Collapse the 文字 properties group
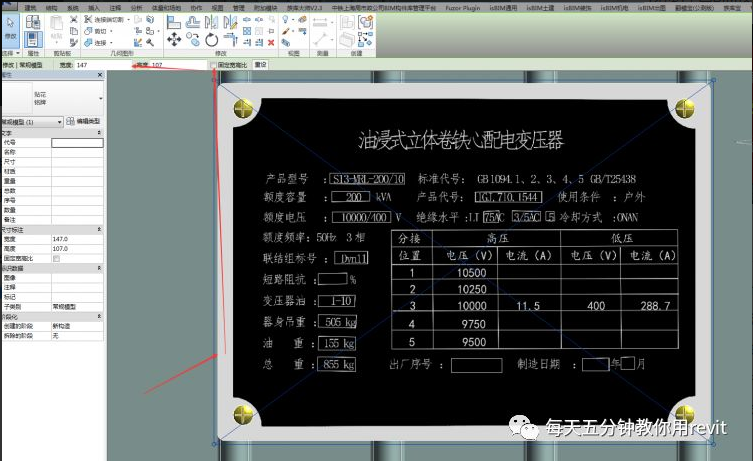The height and width of the screenshot is (461, 753). point(99,133)
